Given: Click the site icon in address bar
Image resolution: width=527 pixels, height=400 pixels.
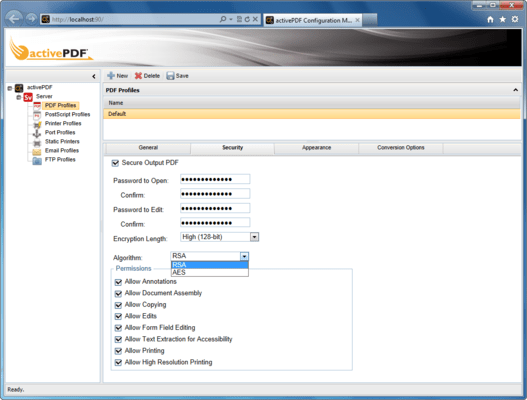Looking at the screenshot, I should point(45,19).
